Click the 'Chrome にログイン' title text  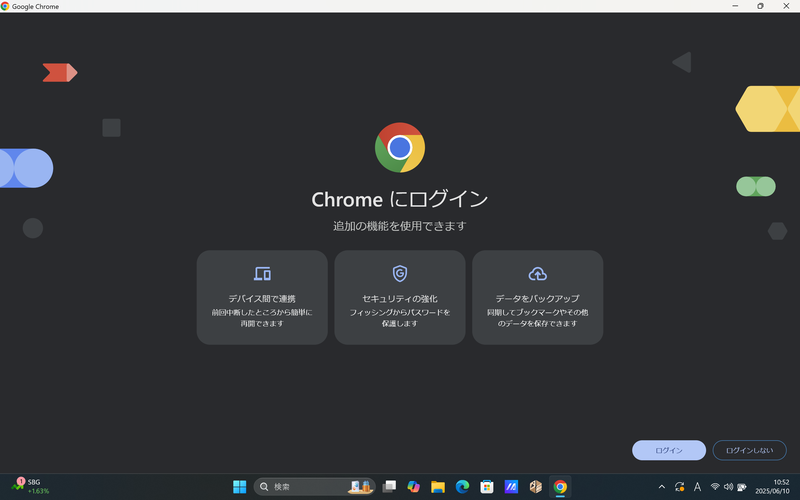tap(399, 199)
